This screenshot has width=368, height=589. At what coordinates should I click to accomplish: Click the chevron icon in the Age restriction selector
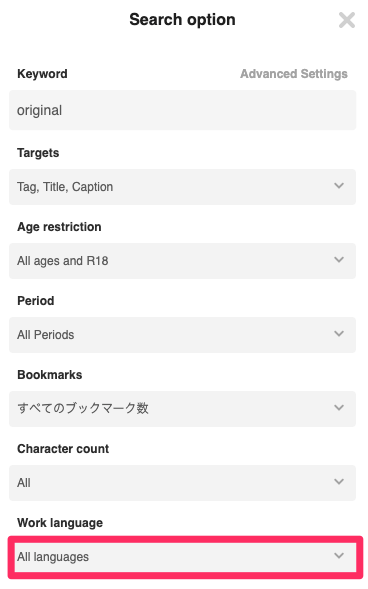click(x=339, y=260)
